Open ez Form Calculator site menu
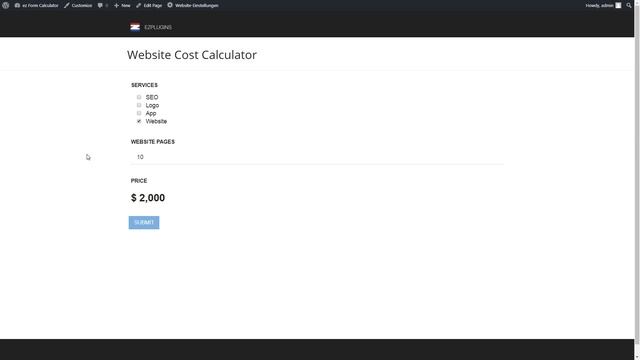Screen dimensions: 640x360 (36, 5)
